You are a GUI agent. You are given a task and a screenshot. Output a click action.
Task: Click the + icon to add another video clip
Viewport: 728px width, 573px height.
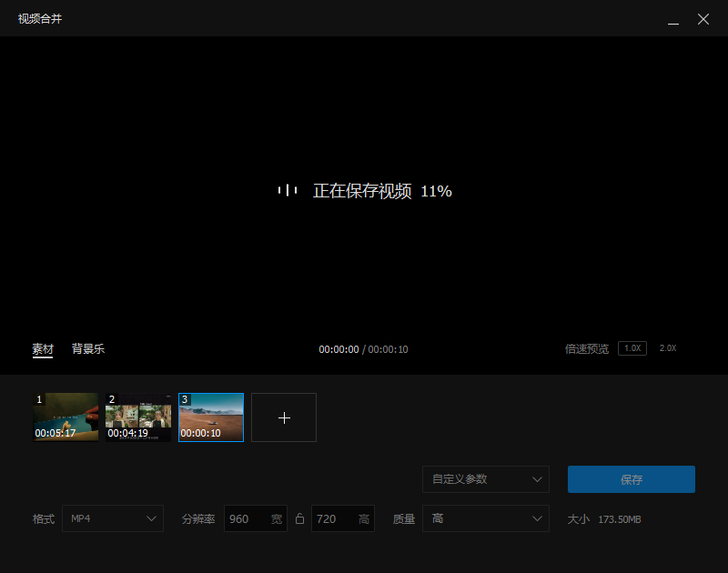tap(283, 417)
